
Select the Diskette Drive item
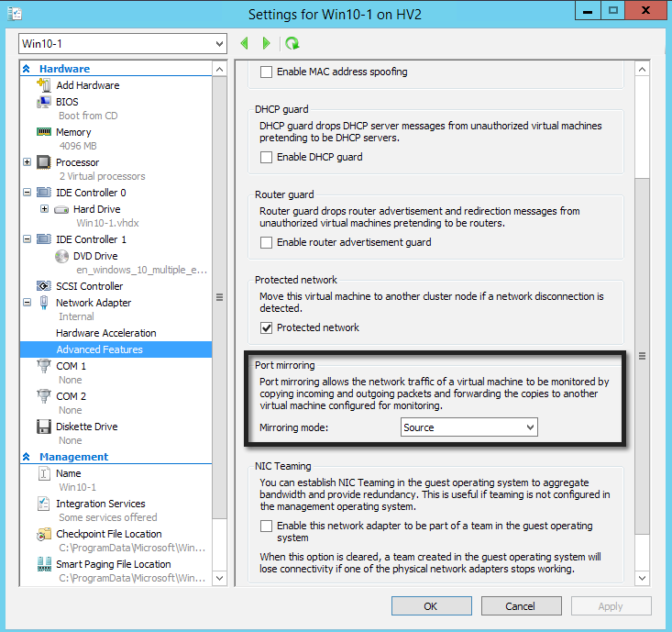86,427
